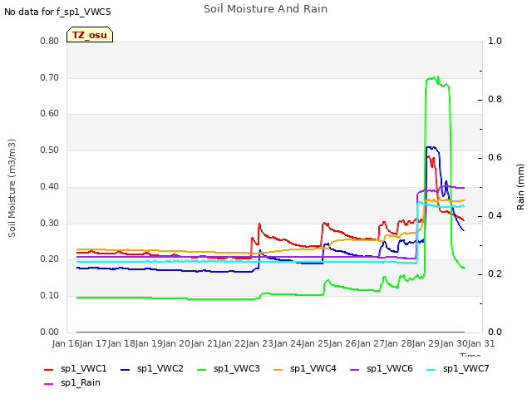Click the sp1_VWC1 legend entry

click(76, 369)
